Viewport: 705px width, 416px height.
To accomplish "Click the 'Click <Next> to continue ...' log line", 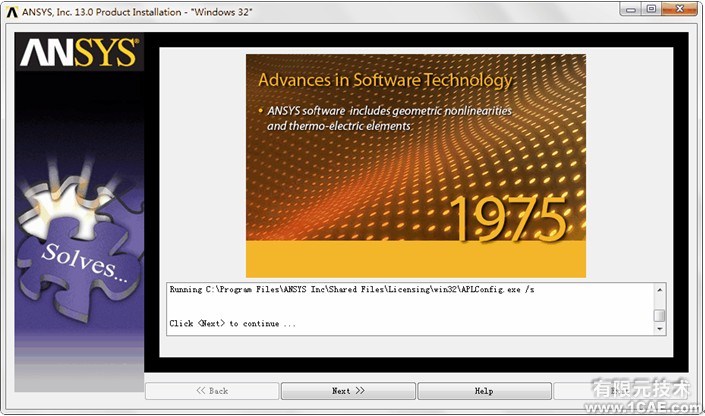I will pos(232,323).
